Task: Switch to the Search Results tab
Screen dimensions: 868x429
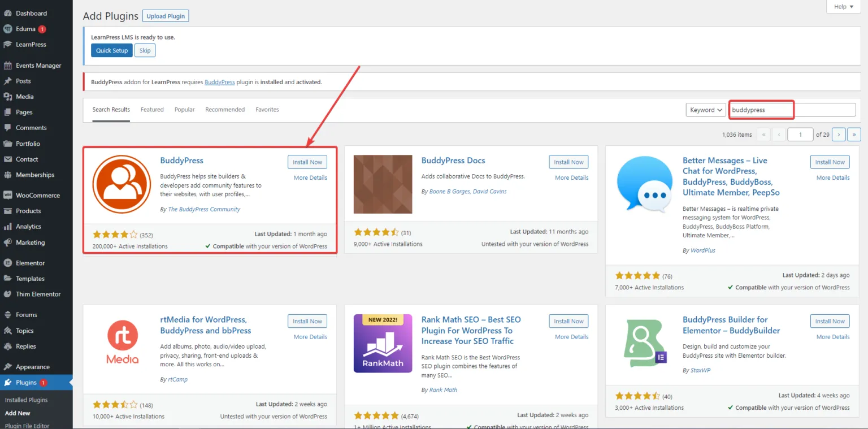Action: [111, 110]
